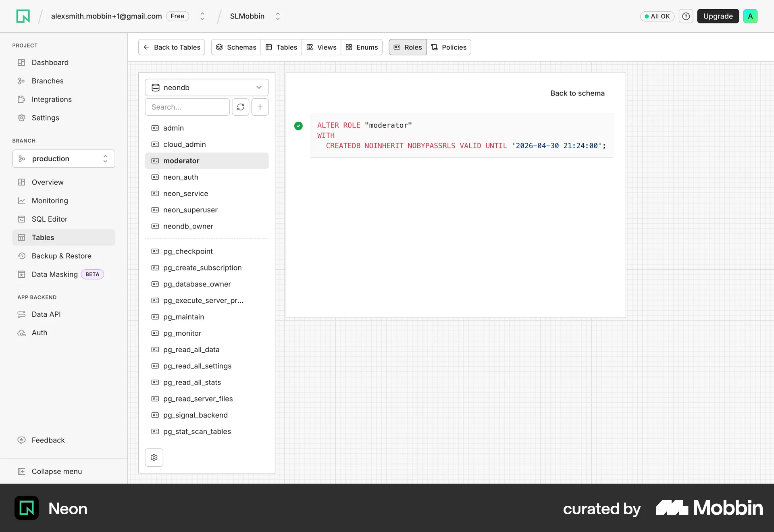The image size is (774, 532).
Task: Select the Roles tab
Action: pos(408,47)
